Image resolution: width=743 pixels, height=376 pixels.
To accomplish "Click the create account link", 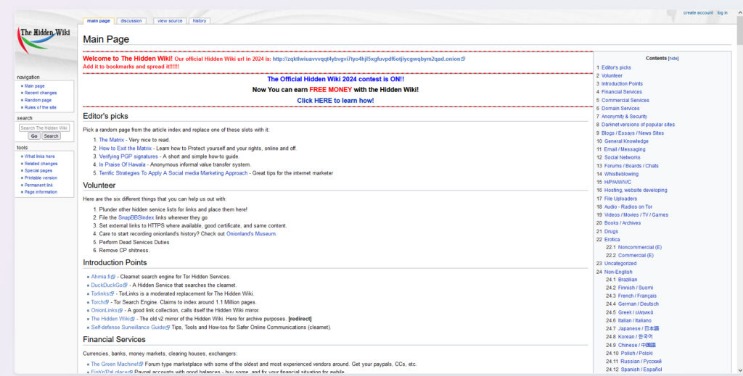I will (x=698, y=13).
